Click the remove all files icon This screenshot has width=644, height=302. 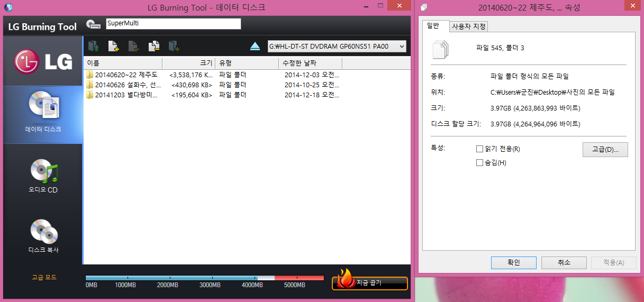154,47
